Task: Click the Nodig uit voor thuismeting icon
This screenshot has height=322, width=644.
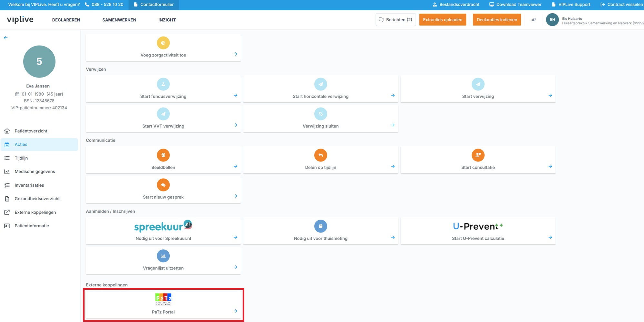Action: (x=320, y=226)
